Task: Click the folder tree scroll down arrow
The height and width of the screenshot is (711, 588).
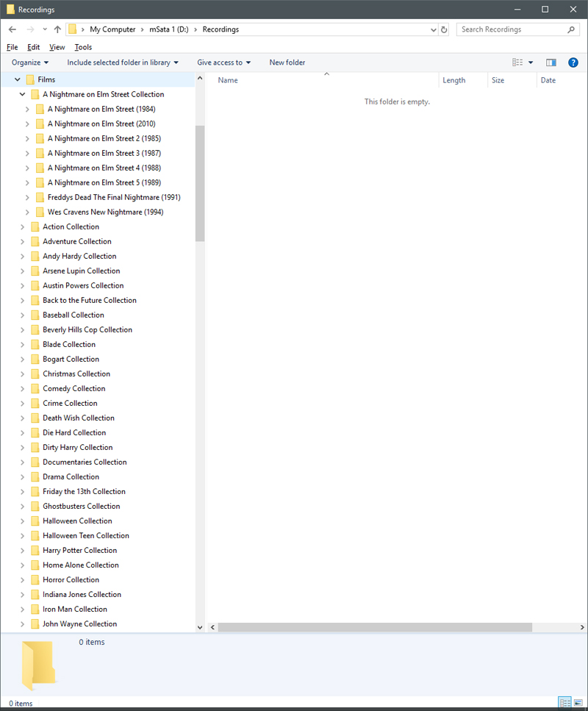Action: (200, 628)
